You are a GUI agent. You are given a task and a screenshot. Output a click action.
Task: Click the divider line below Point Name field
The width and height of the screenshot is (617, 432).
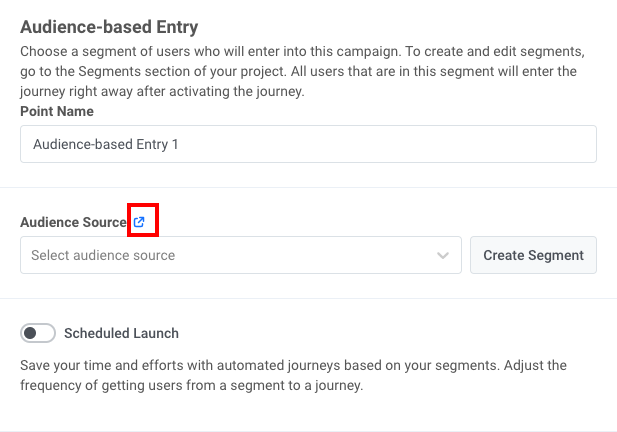308,187
